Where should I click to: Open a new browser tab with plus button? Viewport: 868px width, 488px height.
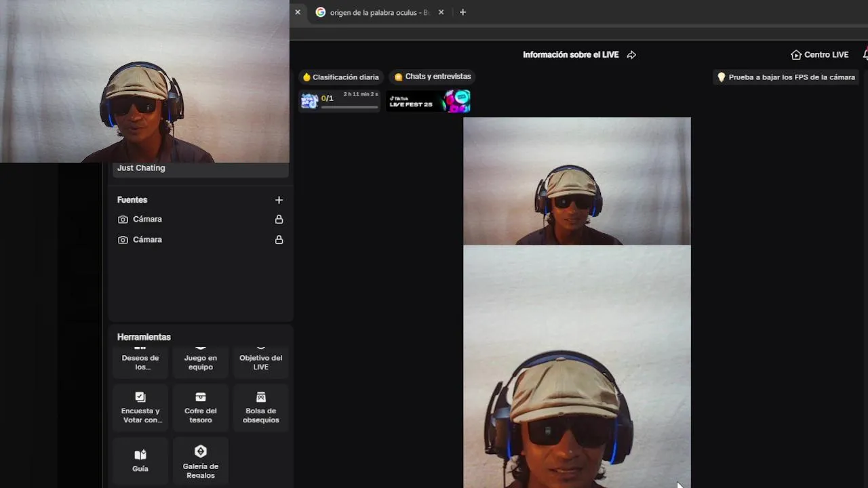[462, 12]
